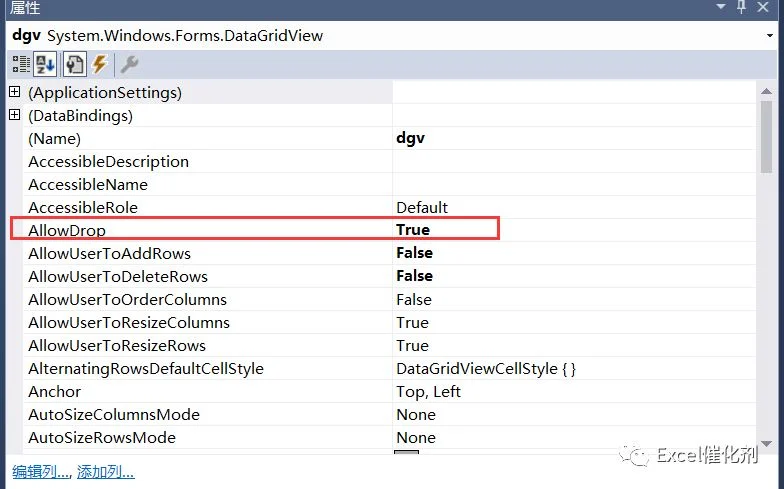Open the dgv object selector dropdown
The height and width of the screenshot is (489, 784).
coord(770,36)
